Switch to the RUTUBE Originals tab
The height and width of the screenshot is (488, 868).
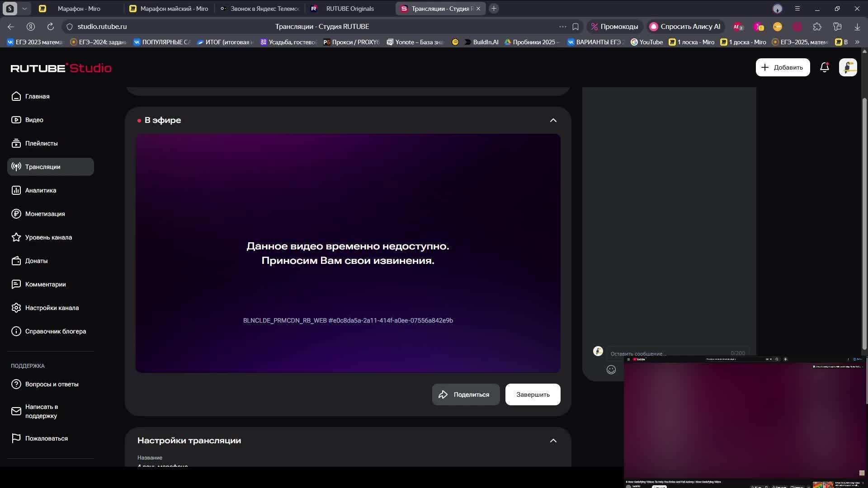click(349, 9)
